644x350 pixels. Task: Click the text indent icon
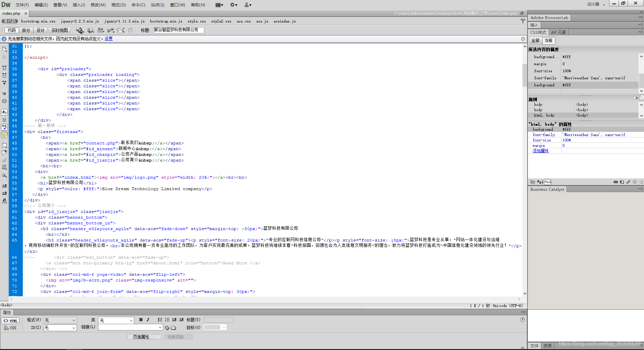(181, 320)
